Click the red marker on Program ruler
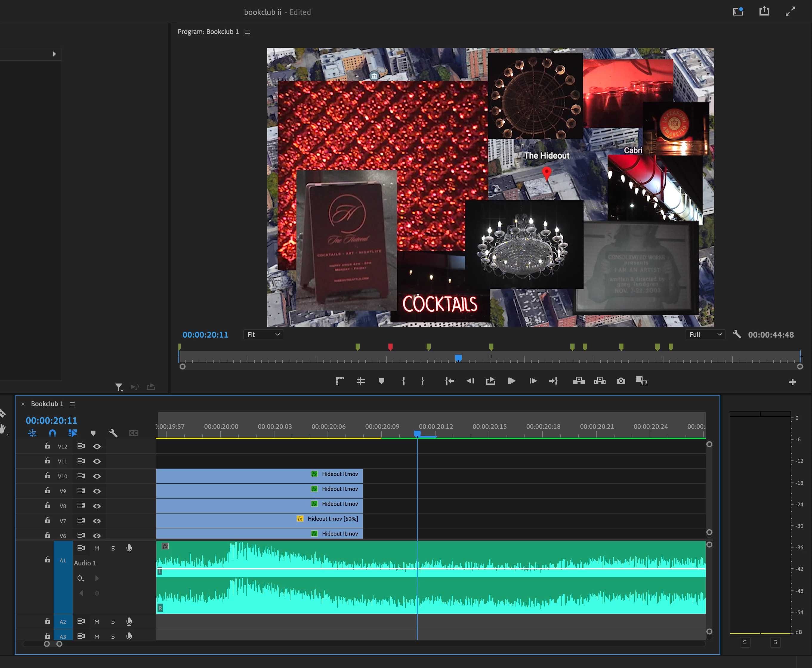Viewport: 812px width, 668px height. (390, 347)
